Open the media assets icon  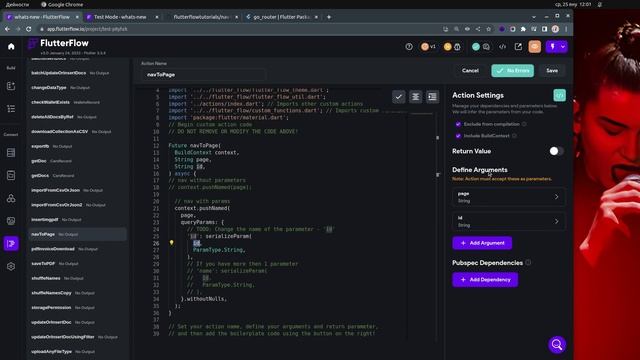(x=11, y=221)
